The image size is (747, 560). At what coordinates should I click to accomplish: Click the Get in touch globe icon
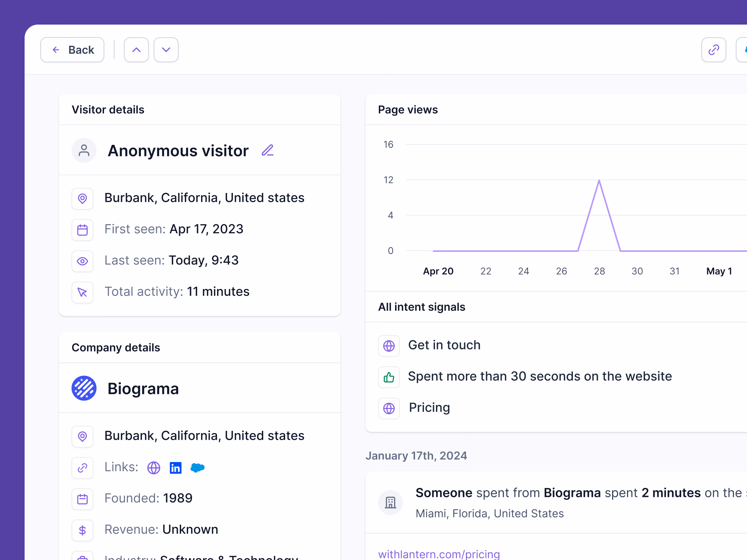click(389, 346)
